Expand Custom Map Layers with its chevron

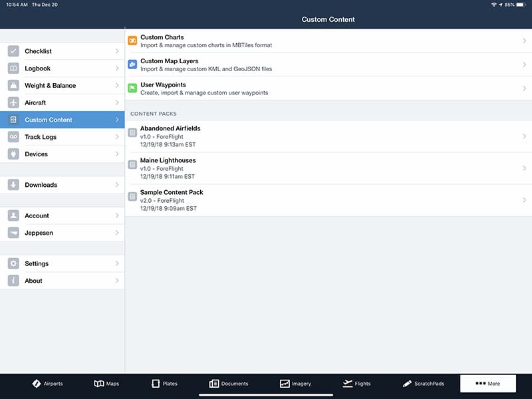(525, 65)
